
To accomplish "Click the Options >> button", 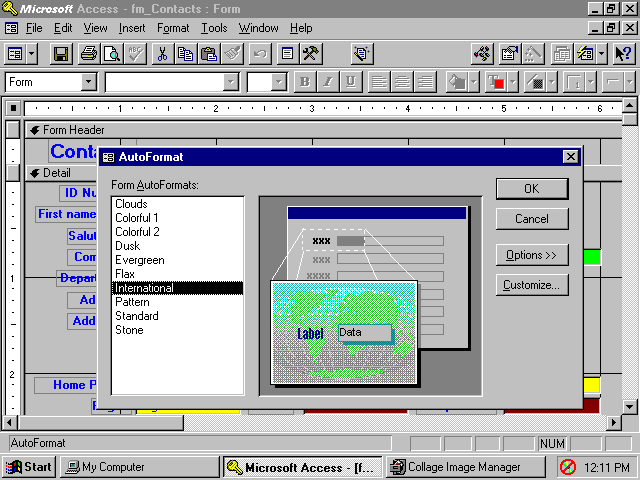I will (532, 255).
